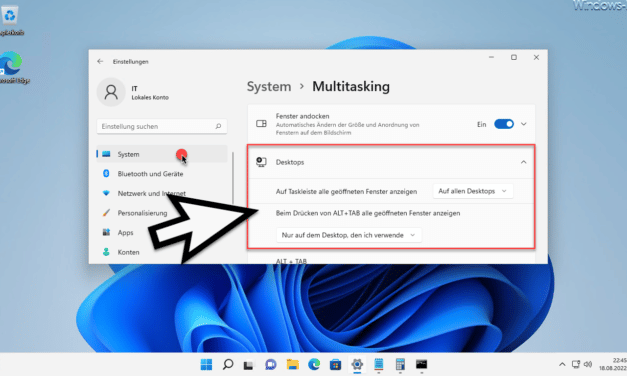This screenshot has height=376, width=627.
Task: Select the Recycle Bin desktop icon
Action: [10, 20]
